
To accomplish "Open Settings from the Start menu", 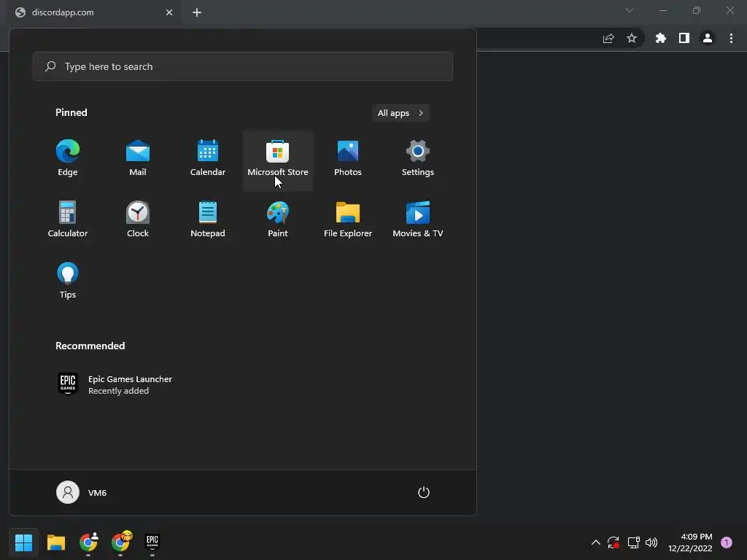I will click(x=418, y=158).
